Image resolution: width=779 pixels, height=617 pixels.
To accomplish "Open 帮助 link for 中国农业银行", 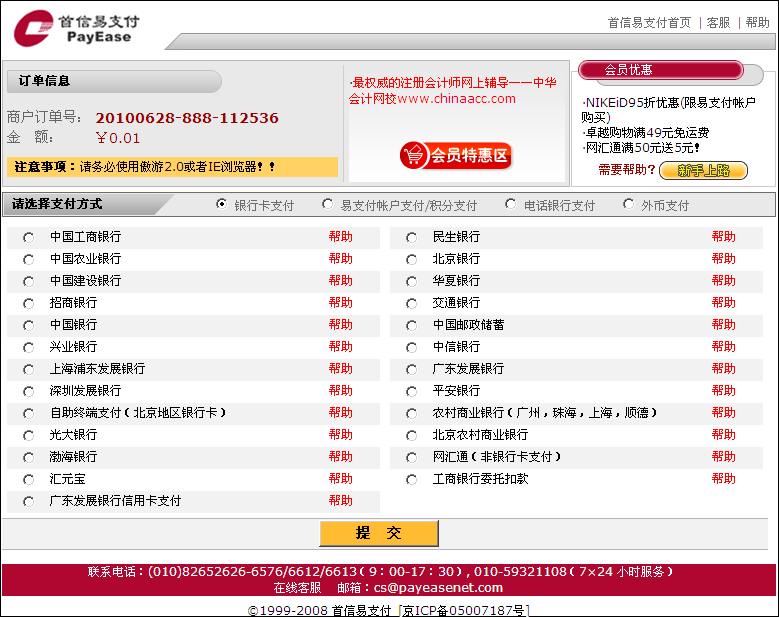I will [340, 258].
